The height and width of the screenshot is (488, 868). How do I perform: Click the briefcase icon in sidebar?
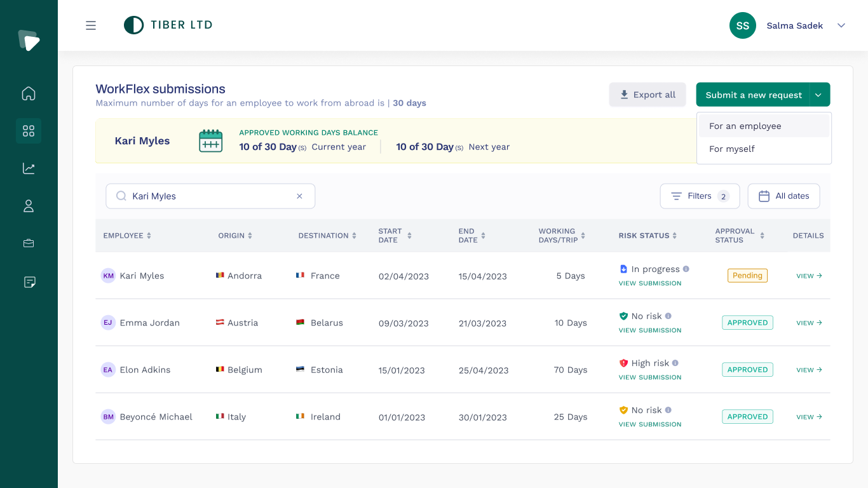point(29,243)
